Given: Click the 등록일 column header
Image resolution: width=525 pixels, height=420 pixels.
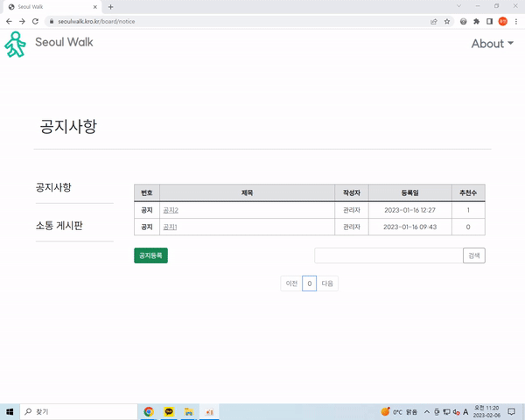Looking at the screenshot, I should coord(410,192).
